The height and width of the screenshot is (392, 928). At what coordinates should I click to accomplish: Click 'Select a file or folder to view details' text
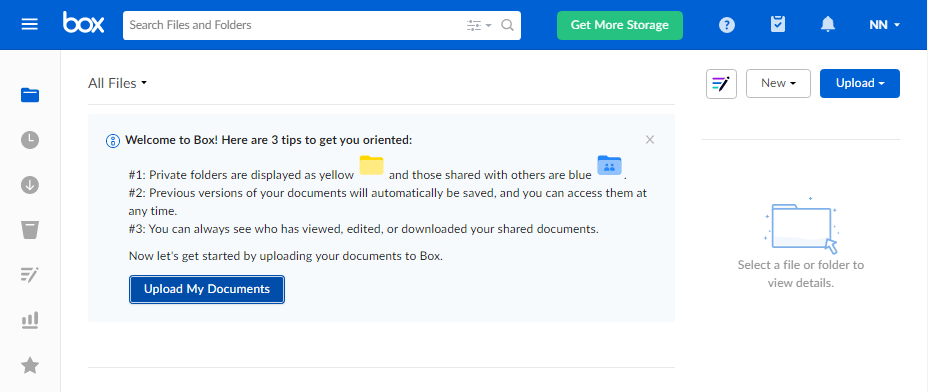tap(801, 274)
